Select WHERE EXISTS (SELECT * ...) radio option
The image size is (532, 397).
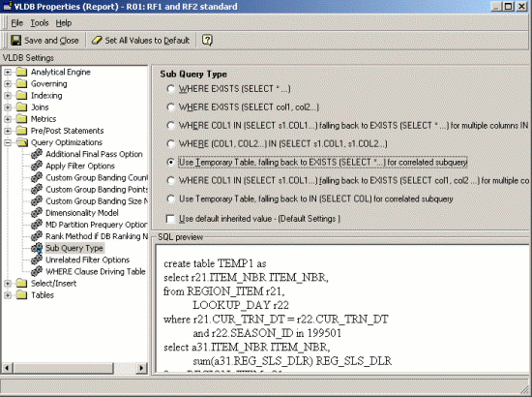coord(170,89)
